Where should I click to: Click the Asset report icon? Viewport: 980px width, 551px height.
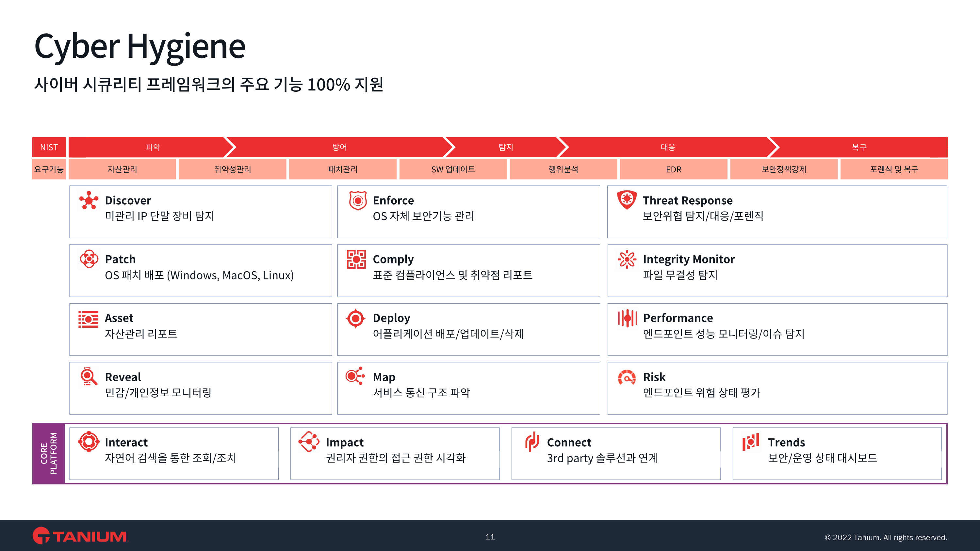tap(88, 319)
